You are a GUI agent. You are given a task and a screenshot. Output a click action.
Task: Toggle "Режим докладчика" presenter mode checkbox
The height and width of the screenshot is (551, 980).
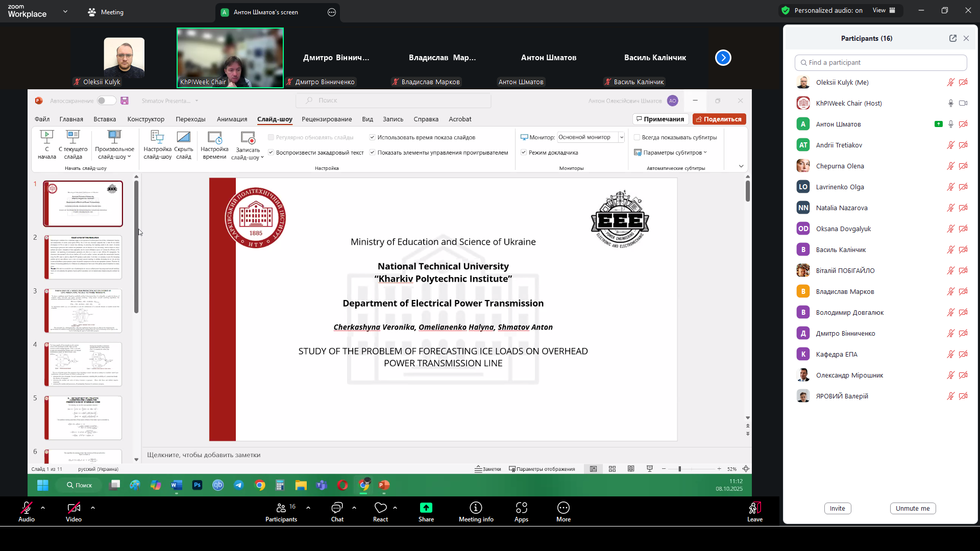524,152
